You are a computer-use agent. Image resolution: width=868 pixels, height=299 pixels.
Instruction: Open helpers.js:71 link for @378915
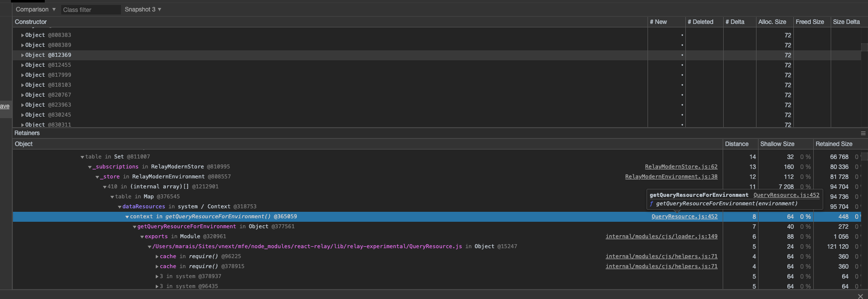(x=661, y=267)
